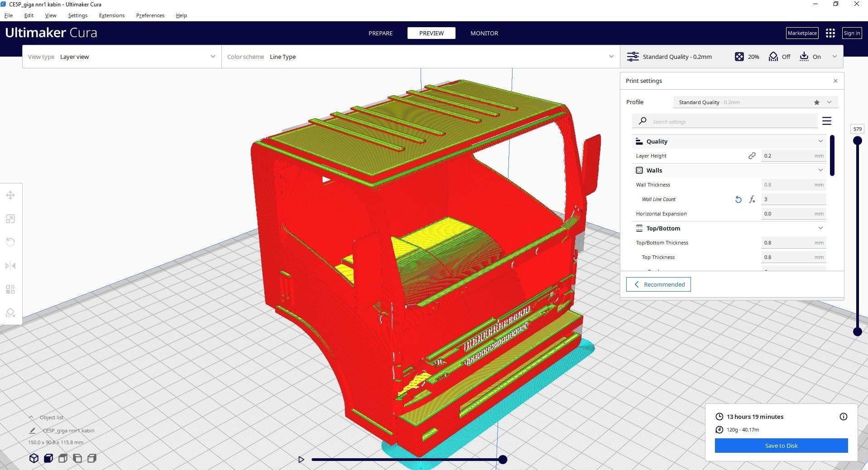Edit the Top Thickness field
Screen dimensions: 868x470
793,257
